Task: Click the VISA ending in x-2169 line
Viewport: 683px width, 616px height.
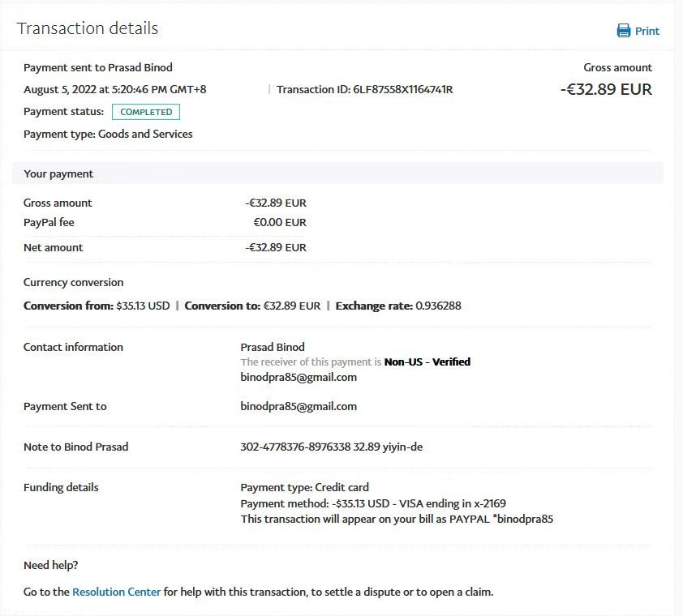Action: coord(373,503)
